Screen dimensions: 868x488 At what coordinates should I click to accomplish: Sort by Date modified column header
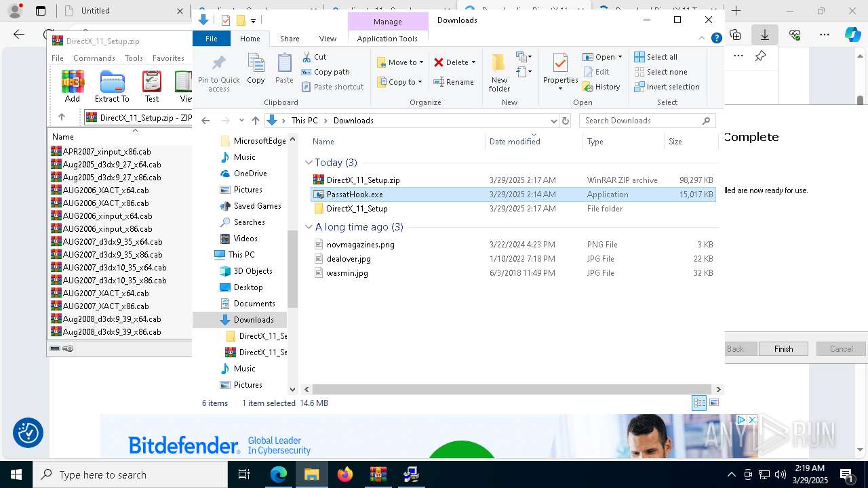point(534,142)
